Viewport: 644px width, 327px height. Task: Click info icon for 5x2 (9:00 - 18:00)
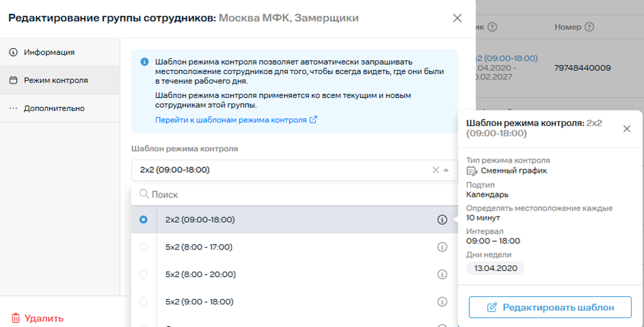pyautogui.click(x=442, y=302)
